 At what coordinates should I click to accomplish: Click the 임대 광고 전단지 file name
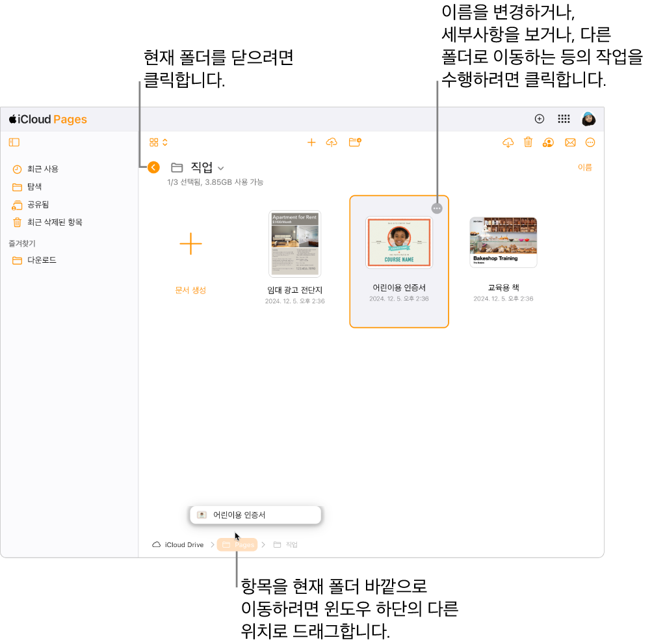click(295, 290)
